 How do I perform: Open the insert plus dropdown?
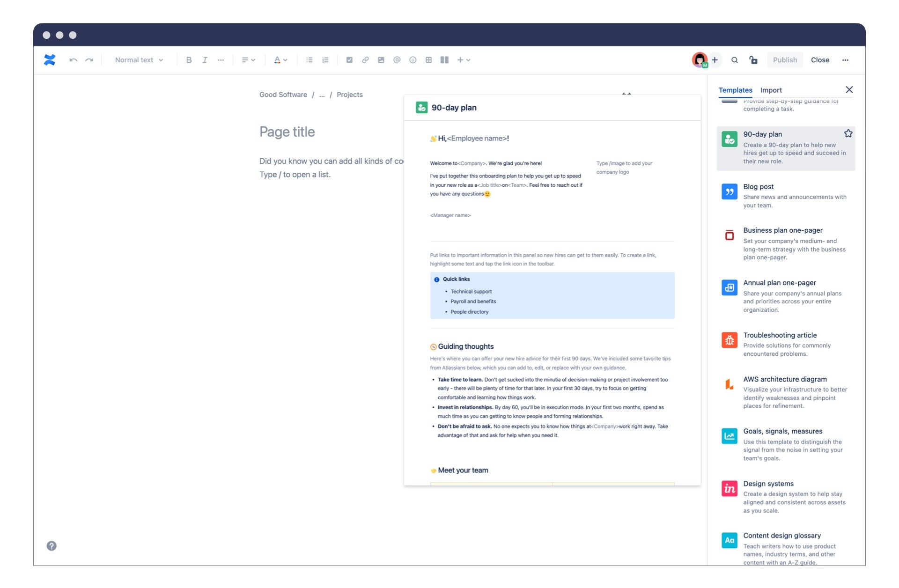tap(464, 60)
